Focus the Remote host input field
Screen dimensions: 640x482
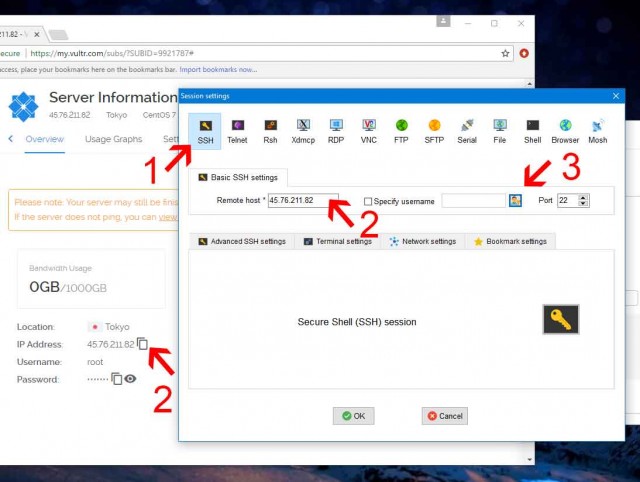click(x=303, y=200)
